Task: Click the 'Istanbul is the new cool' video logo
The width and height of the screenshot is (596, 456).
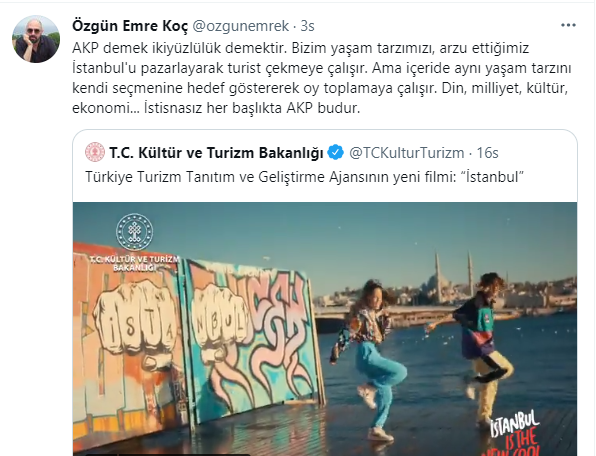Action: click(x=515, y=433)
